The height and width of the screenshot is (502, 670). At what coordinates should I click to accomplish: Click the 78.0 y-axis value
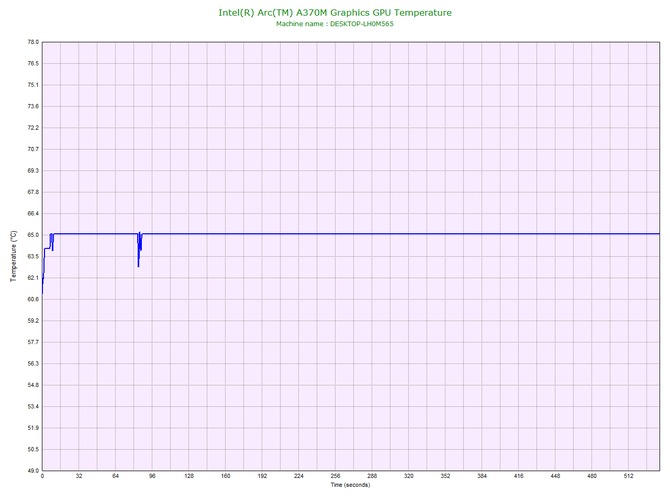(x=33, y=42)
